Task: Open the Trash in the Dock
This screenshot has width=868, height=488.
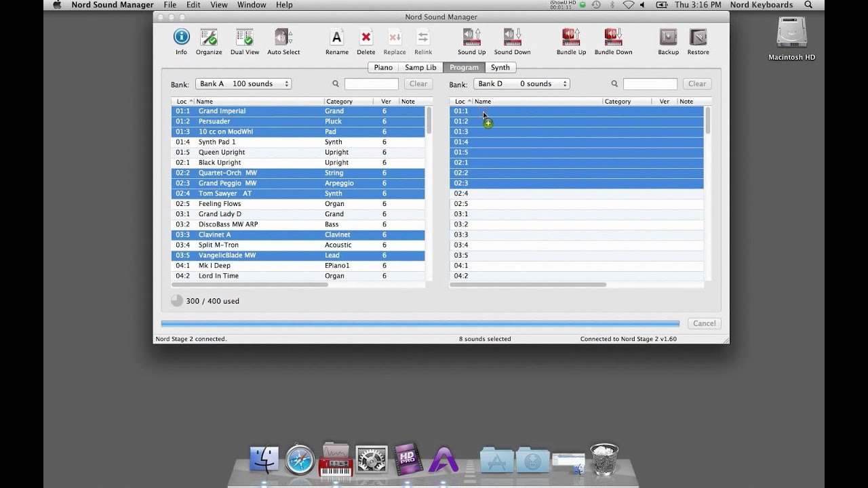Action: point(604,459)
